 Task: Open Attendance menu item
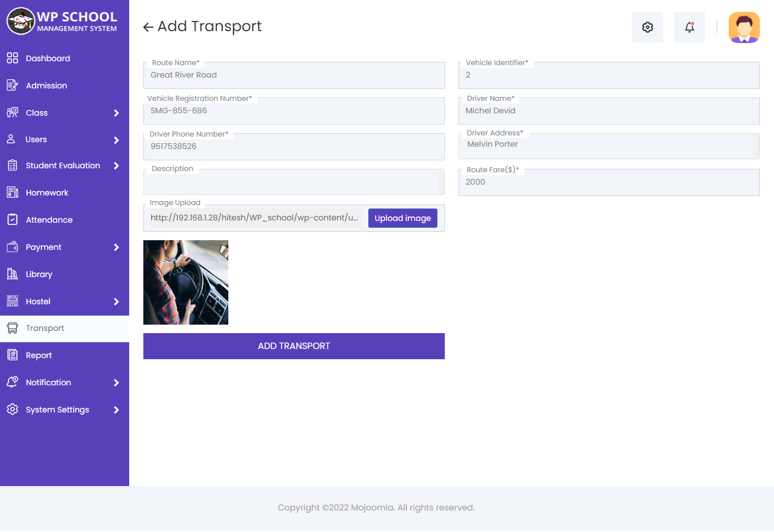tap(65, 220)
